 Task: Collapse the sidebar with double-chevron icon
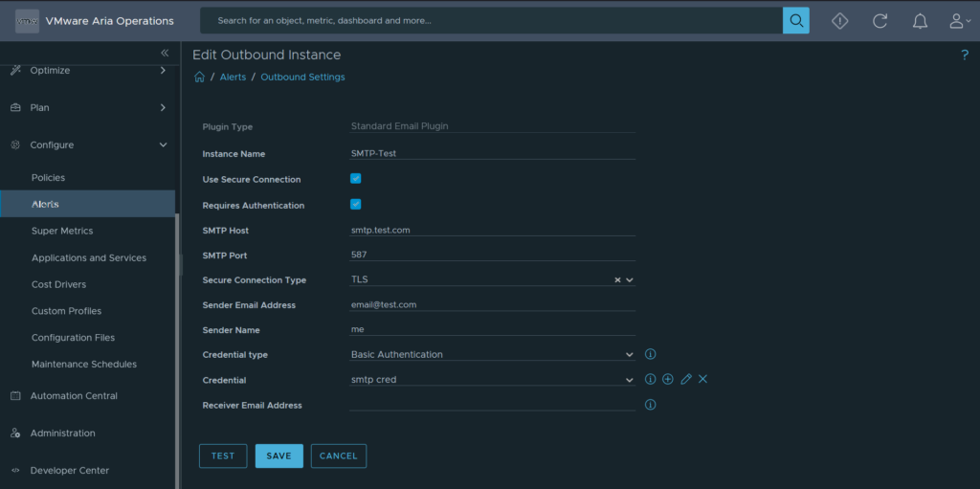click(x=165, y=54)
